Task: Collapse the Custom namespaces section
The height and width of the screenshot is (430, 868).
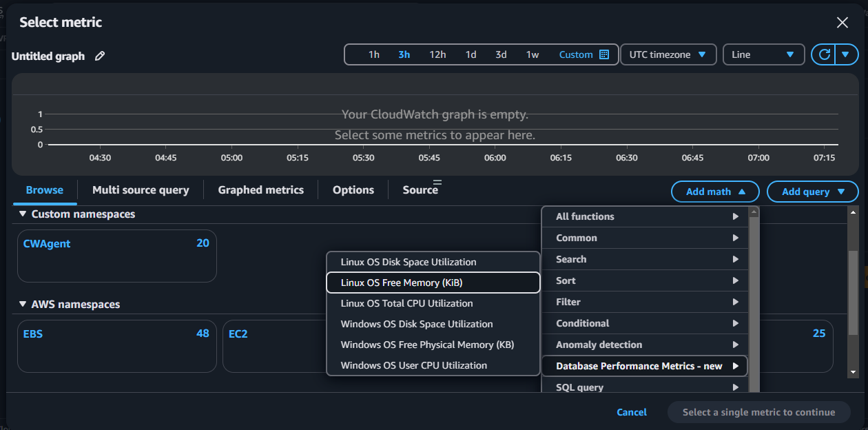Action: [x=23, y=214]
